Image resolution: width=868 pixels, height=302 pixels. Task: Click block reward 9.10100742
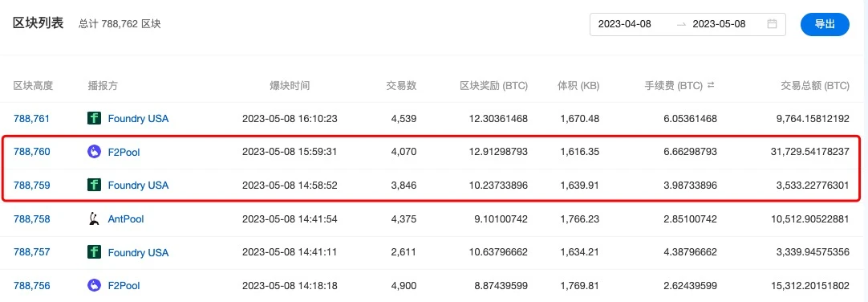(500, 219)
